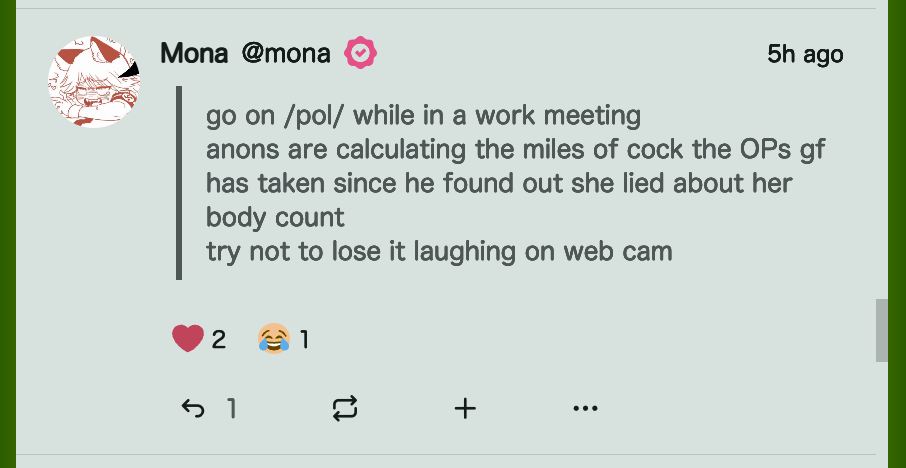
Task: Click the scrollbar track above the thumb
Action: pyautogui.click(x=882, y=150)
